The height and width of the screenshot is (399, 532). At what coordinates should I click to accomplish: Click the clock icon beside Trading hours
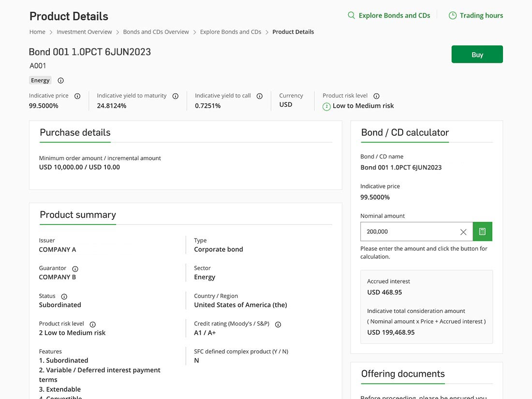[453, 15]
